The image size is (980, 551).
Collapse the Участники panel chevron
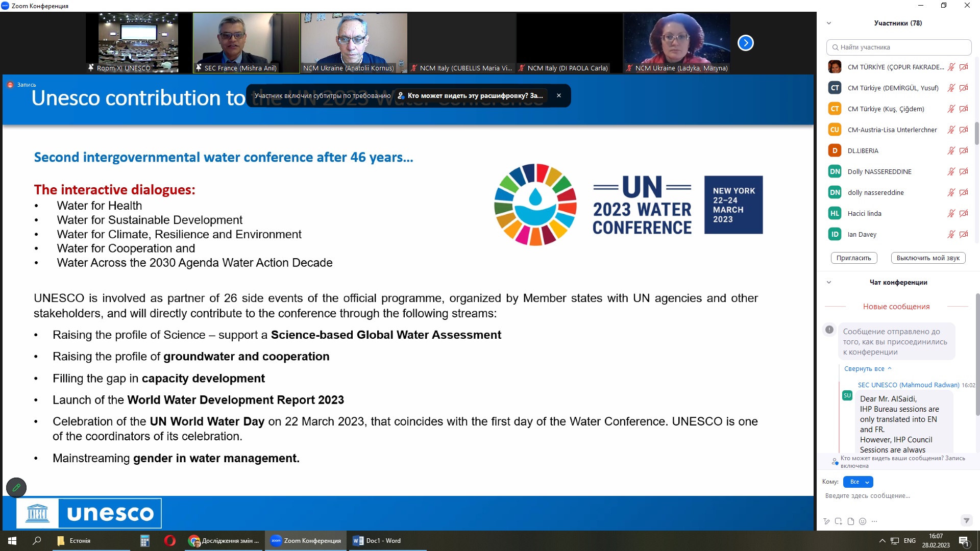[x=829, y=23]
